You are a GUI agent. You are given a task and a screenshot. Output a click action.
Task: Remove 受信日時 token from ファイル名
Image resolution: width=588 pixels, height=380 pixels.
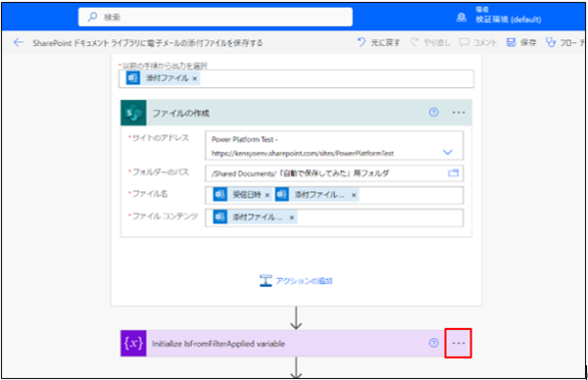[x=267, y=195]
